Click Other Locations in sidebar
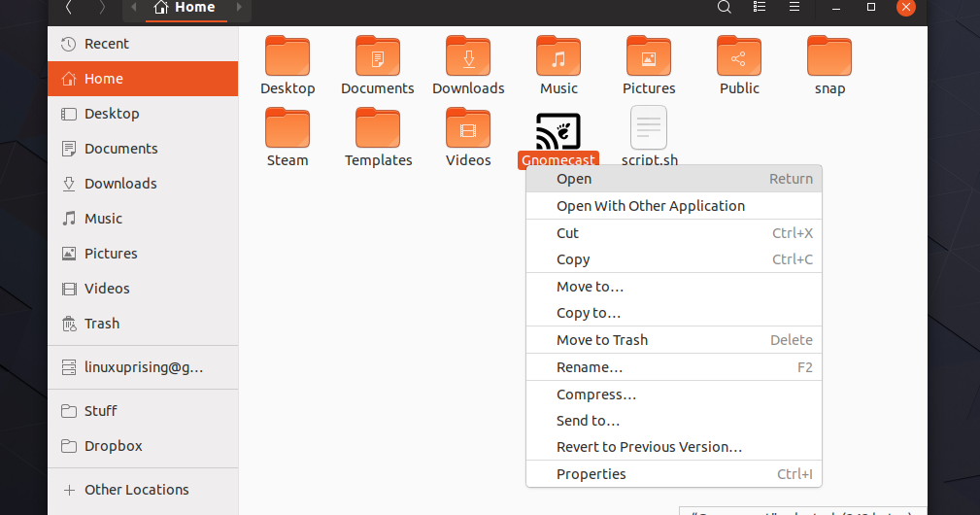Screen dimensions: 980x515 tap(136, 490)
